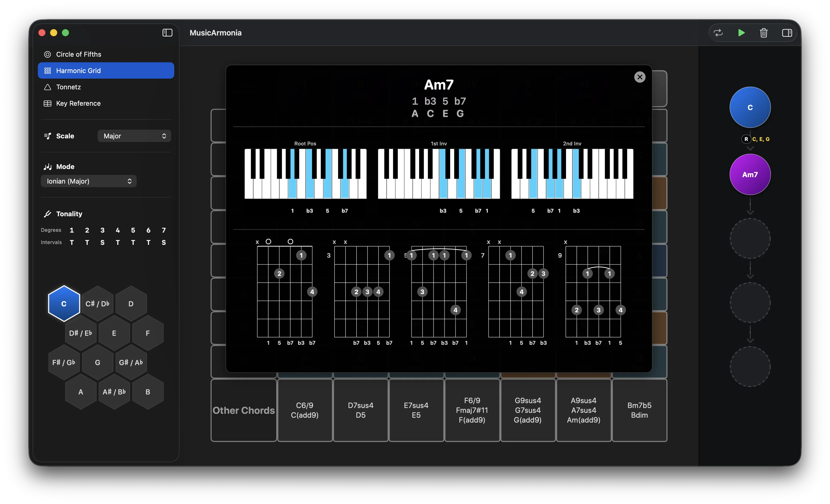
Task: Open Key Reference view
Action: pos(106,103)
